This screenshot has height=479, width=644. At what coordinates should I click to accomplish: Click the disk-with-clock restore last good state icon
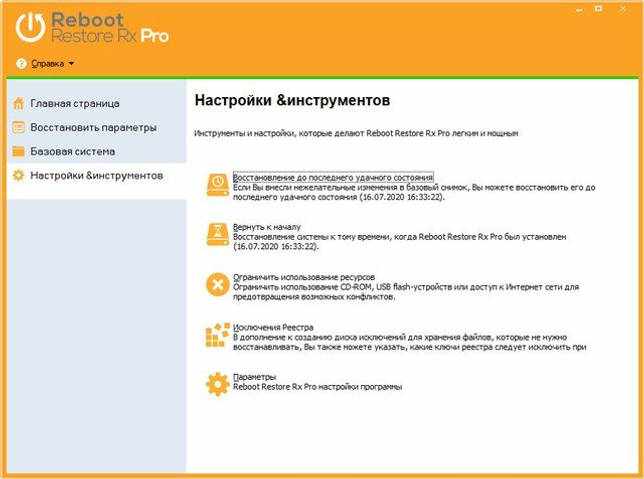(217, 184)
